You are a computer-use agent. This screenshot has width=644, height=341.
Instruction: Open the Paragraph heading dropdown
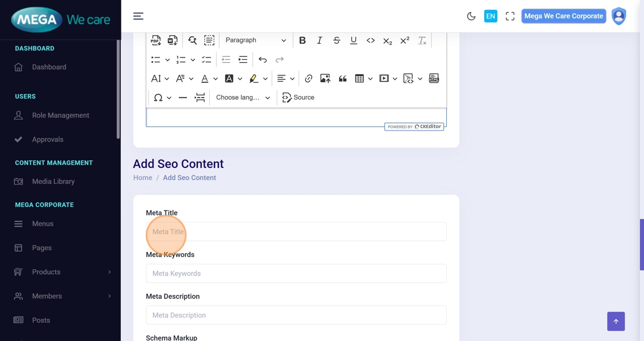coord(255,40)
